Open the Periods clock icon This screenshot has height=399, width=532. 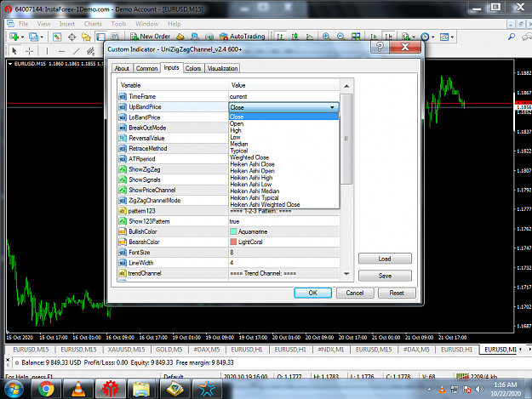point(425,37)
